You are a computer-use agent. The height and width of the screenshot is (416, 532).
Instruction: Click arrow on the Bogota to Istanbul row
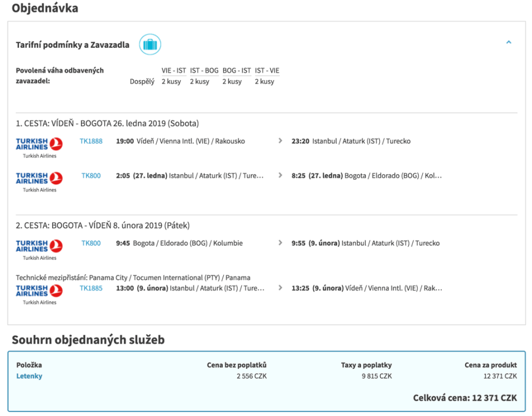[x=280, y=243]
